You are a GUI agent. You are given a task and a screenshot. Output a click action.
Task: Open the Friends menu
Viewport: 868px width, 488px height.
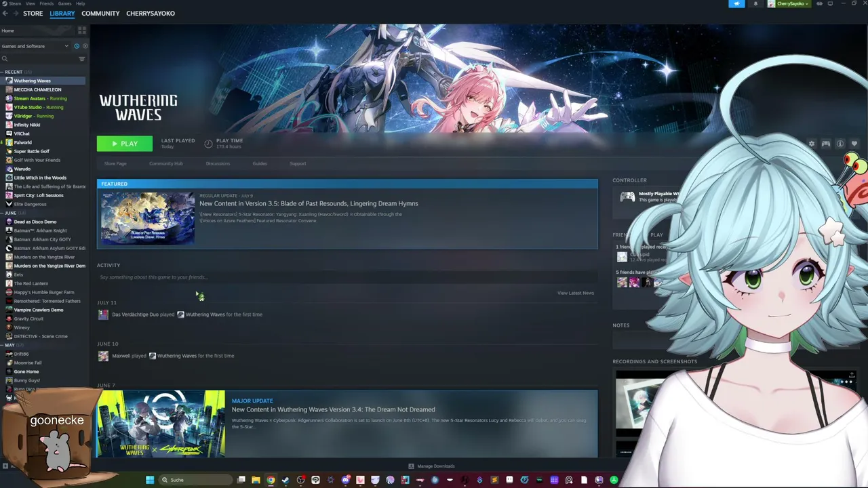pos(47,3)
